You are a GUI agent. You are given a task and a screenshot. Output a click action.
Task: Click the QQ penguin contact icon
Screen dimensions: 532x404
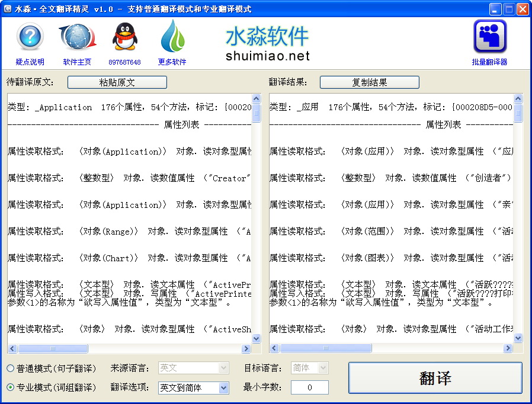pos(124,37)
